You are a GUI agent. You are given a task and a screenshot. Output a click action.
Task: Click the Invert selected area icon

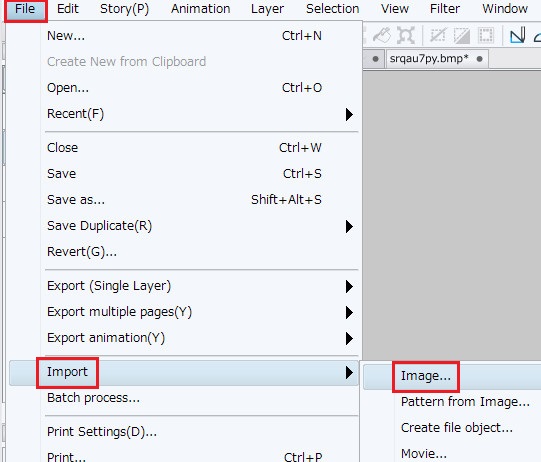(x=462, y=35)
